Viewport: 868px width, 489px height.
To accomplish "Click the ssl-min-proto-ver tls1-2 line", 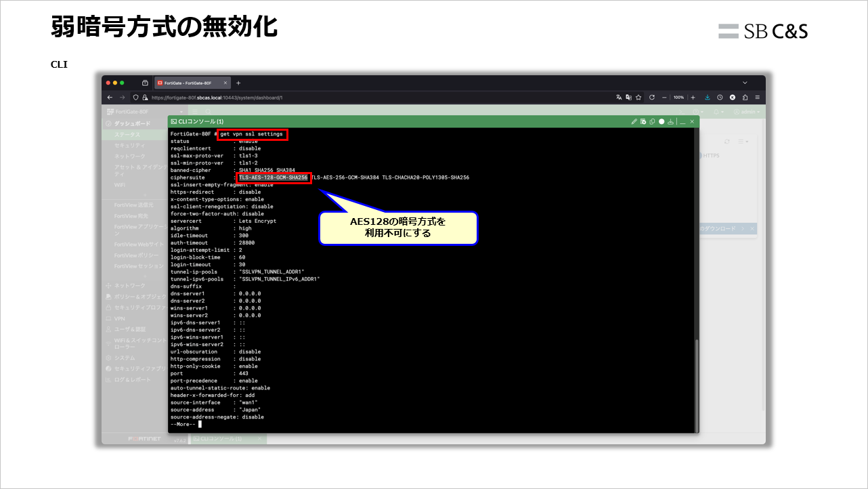I will coord(215,163).
